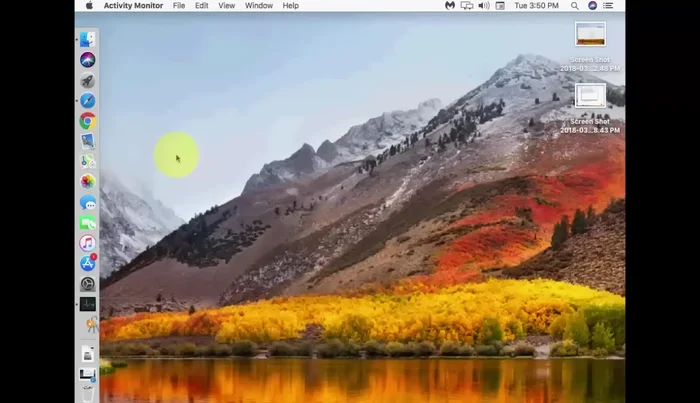
Task: Open the File menu
Action: 179,6
